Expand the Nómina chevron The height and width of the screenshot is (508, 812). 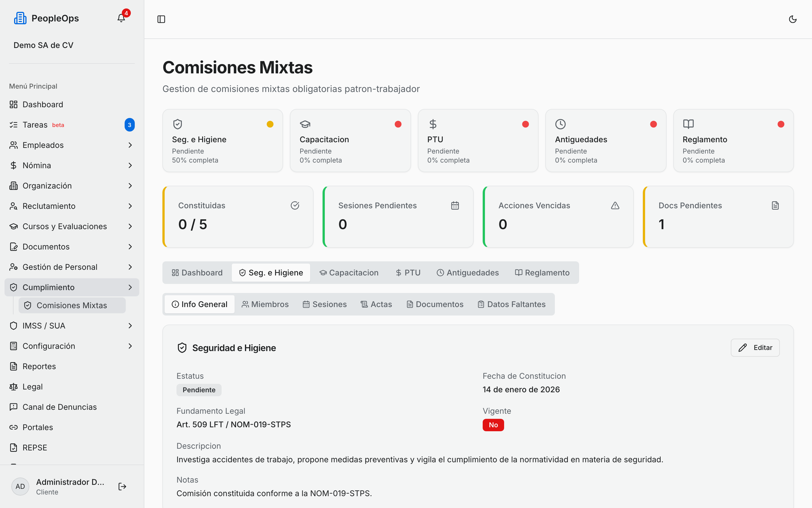[x=130, y=165]
